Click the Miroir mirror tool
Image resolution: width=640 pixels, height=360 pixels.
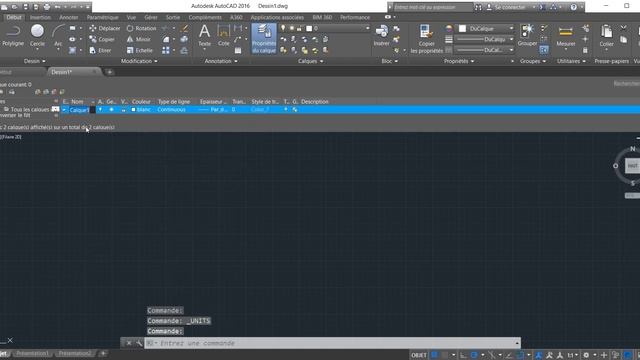(x=139, y=39)
